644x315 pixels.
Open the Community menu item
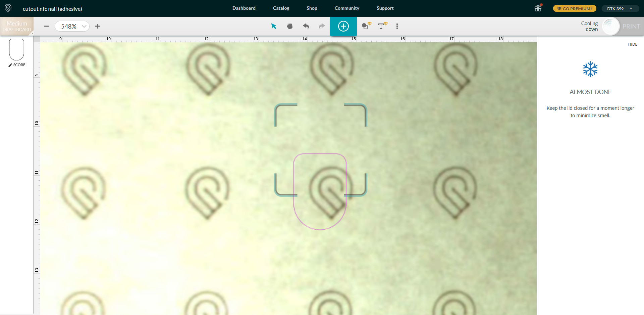pos(347,8)
